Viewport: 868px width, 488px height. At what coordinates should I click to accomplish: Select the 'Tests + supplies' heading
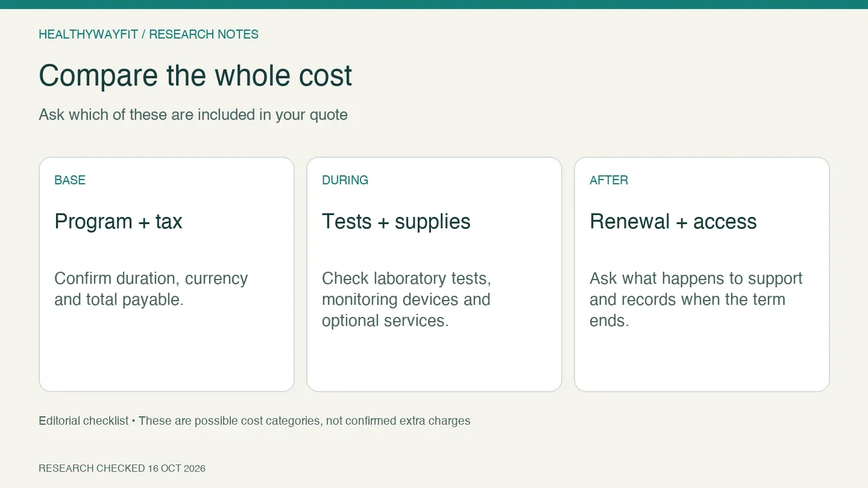[396, 222]
